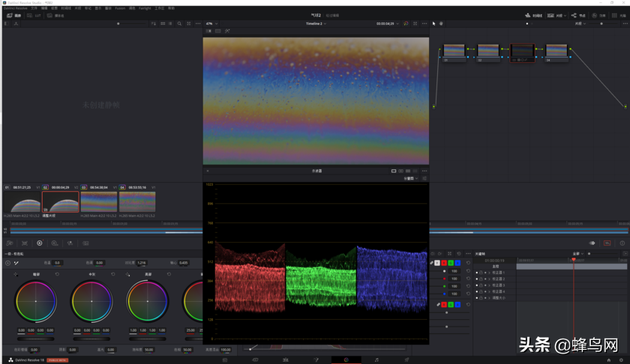
Task: Toggle the red channel button in curves
Action: tap(444, 263)
